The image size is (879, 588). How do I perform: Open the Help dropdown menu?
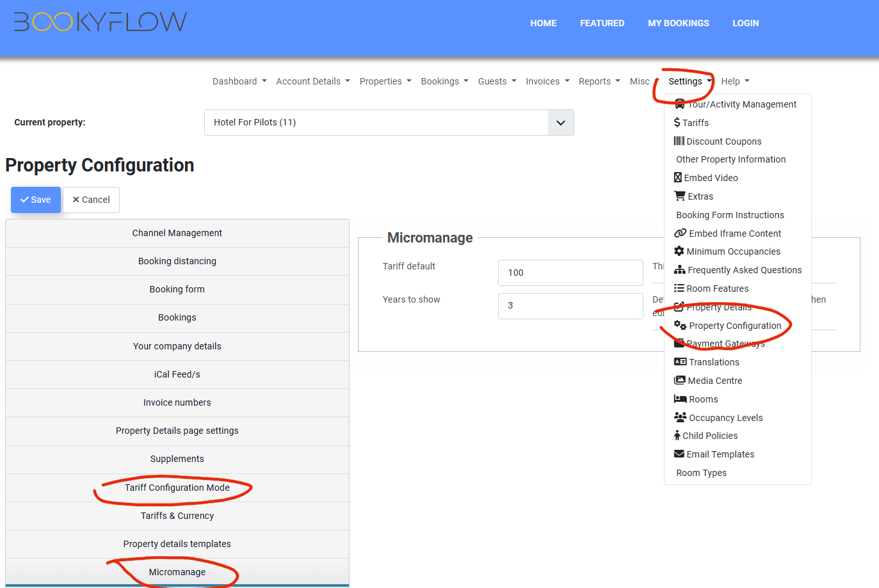735,81
